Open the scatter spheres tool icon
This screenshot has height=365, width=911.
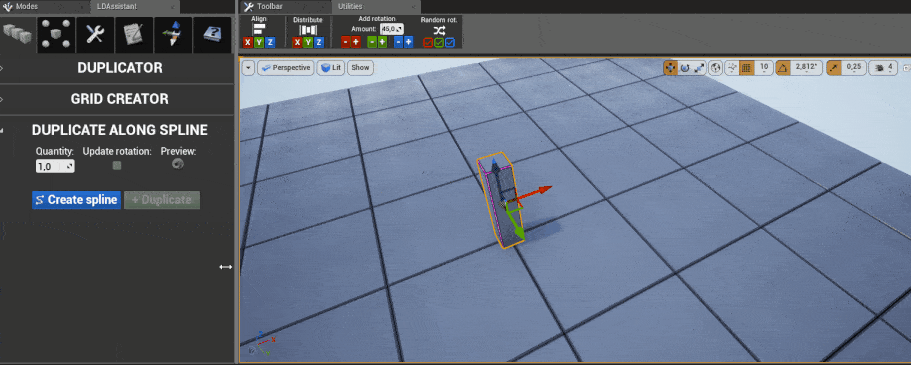[57, 34]
